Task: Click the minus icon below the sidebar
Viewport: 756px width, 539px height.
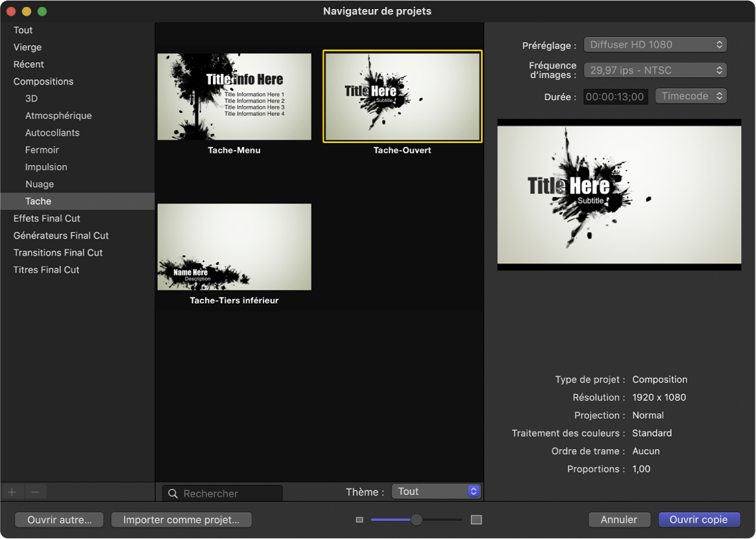Action: coord(35,492)
